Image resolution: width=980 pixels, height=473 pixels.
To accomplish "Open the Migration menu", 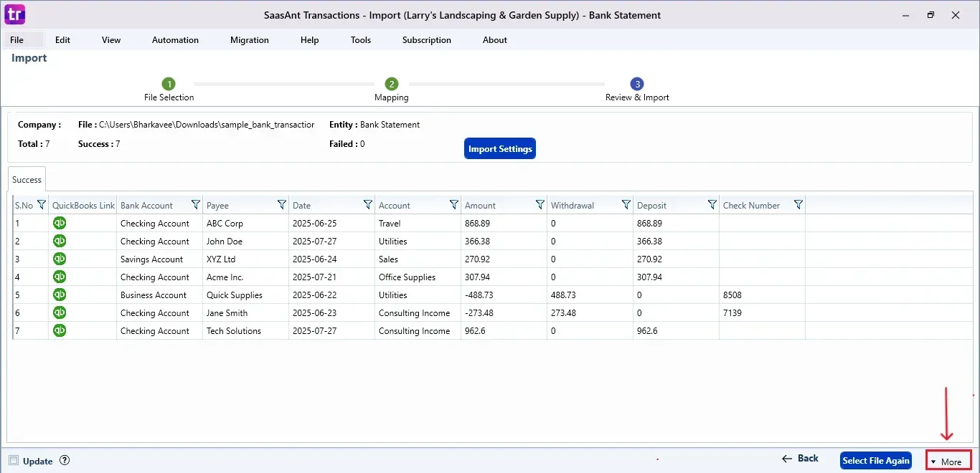I will 250,40.
